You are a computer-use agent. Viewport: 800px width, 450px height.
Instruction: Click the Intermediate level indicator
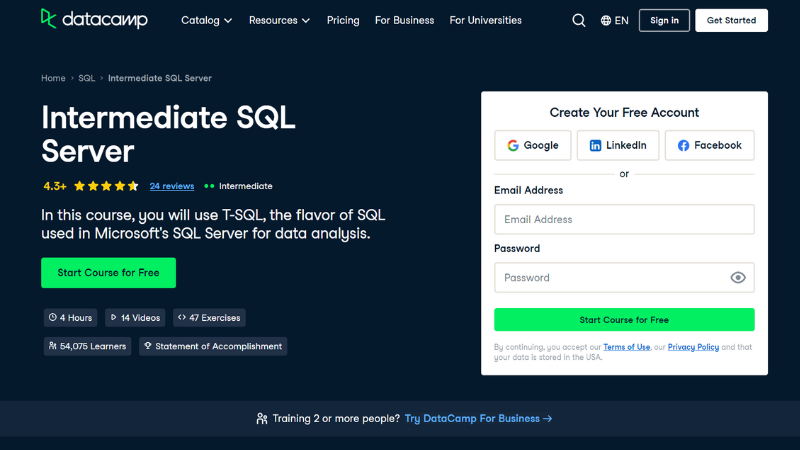(x=238, y=186)
